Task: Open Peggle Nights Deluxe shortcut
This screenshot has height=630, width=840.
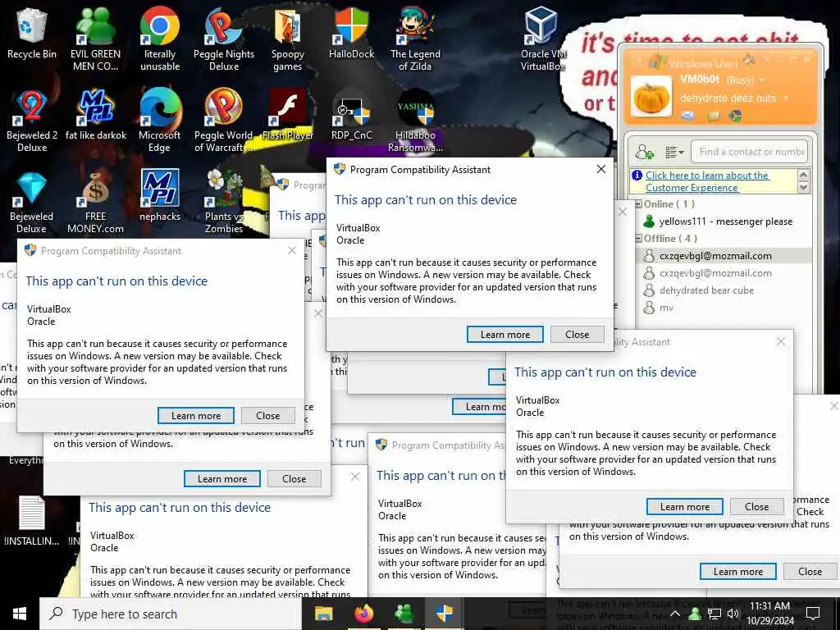Action: pyautogui.click(x=224, y=39)
